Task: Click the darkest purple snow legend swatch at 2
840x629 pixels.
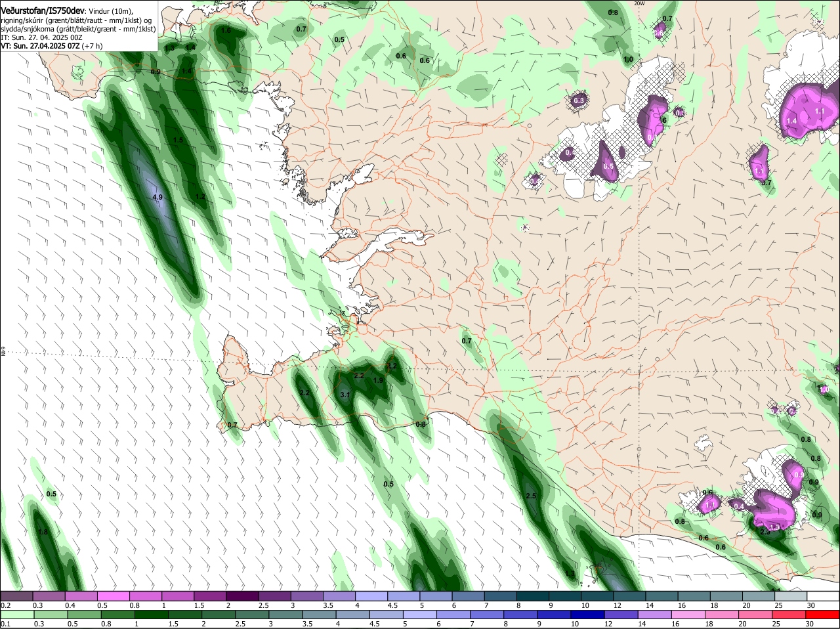Action: click(241, 596)
